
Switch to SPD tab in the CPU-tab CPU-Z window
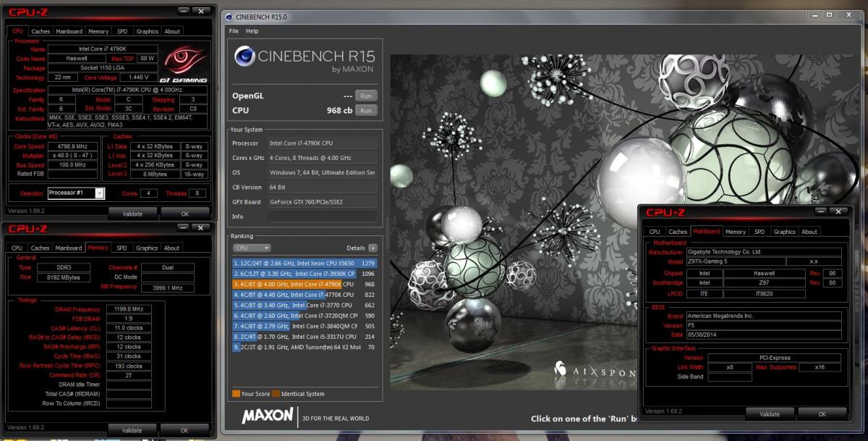click(122, 31)
